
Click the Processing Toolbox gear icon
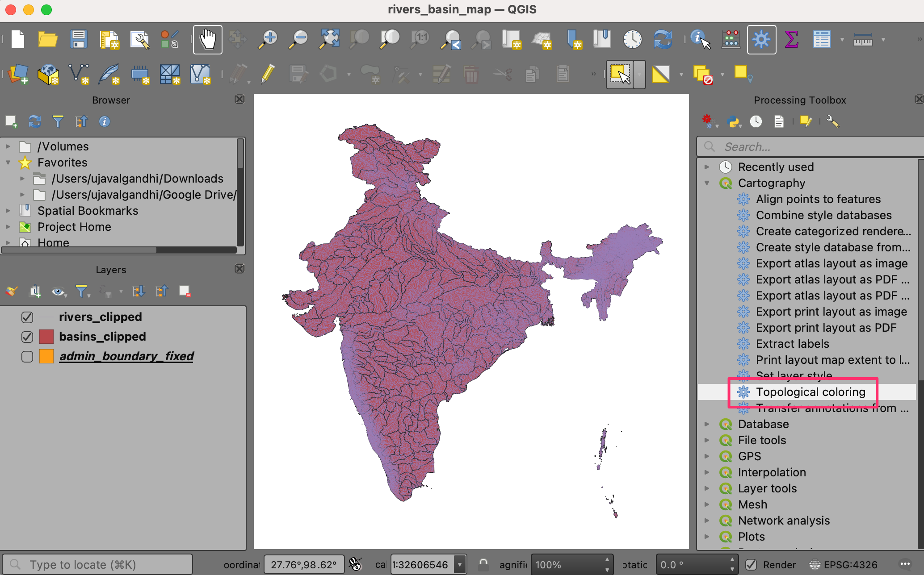click(x=761, y=39)
